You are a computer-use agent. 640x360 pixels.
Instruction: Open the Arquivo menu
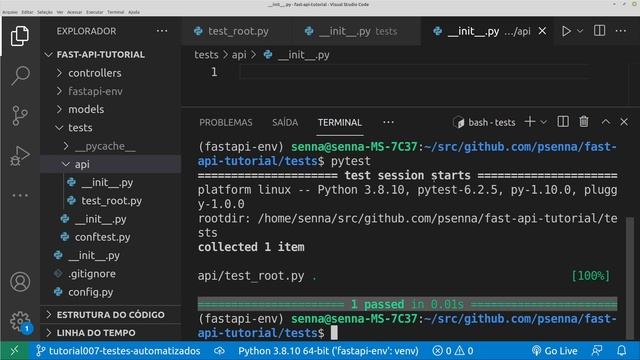point(10,12)
